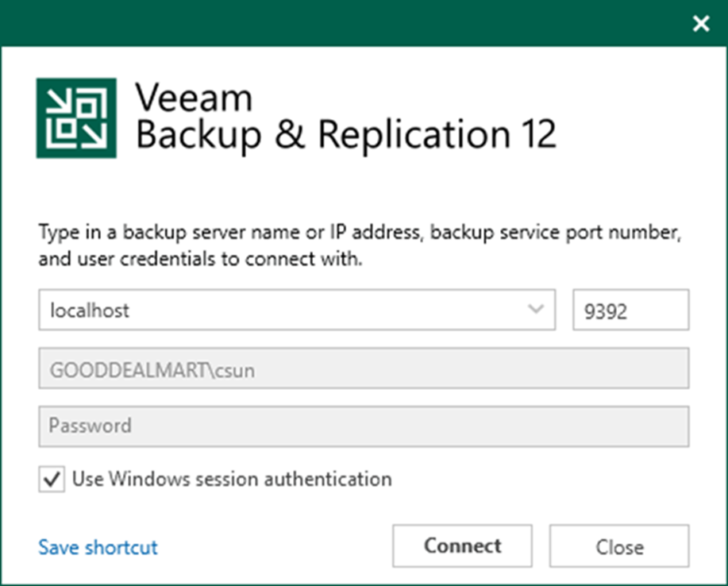Open the Save shortcut link
Viewport: 728px width, 586px height.
point(98,547)
